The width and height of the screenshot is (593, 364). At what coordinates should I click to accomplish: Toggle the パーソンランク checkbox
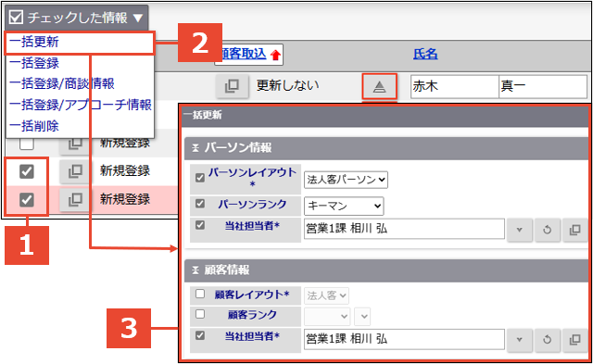coord(200,204)
